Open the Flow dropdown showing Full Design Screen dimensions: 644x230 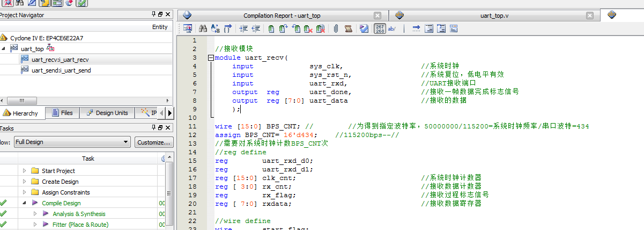pos(72,142)
